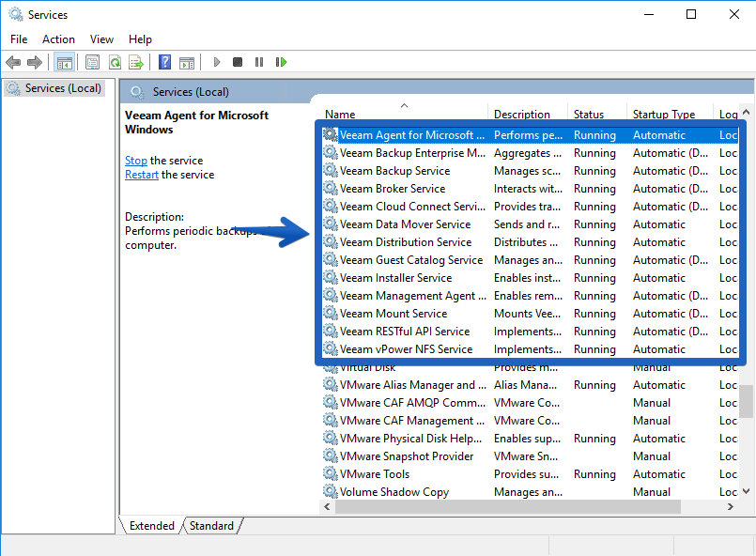Select VMware CAF AMQP Comm... row
This screenshot has height=556, width=756.
tap(530, 402)
